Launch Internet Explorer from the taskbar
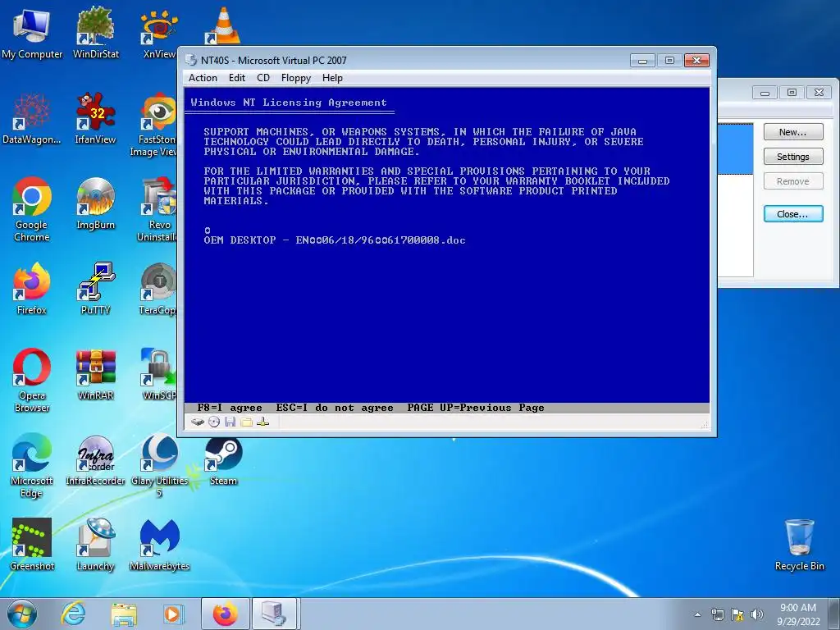Viewport: 840px width, 630px height. pos(73,614)
